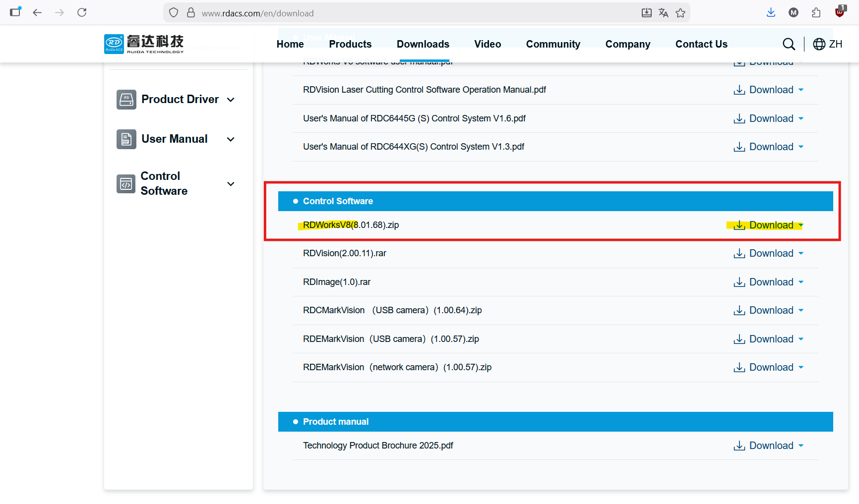
Task: Reload the page with refresh icon
Action: tap(82, 13)
